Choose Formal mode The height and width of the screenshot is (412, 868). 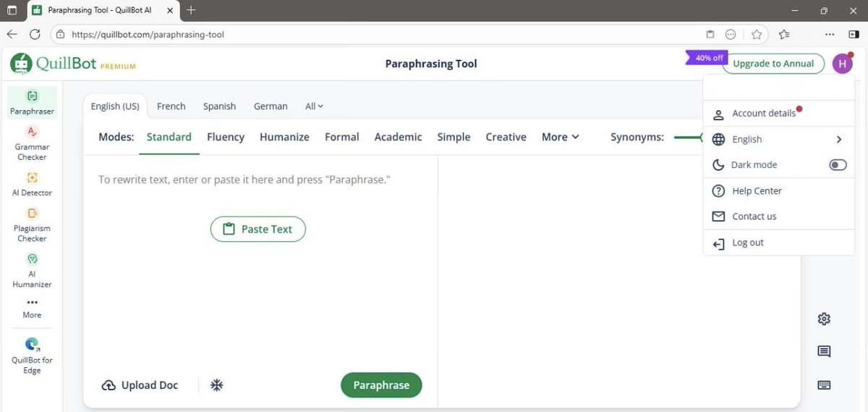point(342,137)
